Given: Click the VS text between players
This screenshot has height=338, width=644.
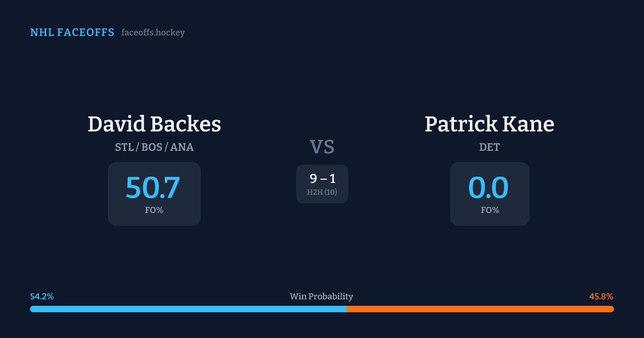Looking at the screenshot, I should click(x=322, y=147).
